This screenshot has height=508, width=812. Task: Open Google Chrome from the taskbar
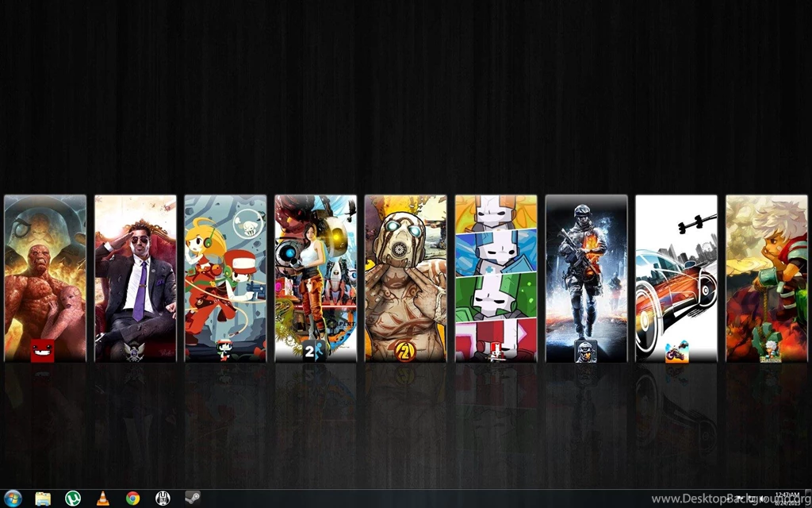click(132, 496)
